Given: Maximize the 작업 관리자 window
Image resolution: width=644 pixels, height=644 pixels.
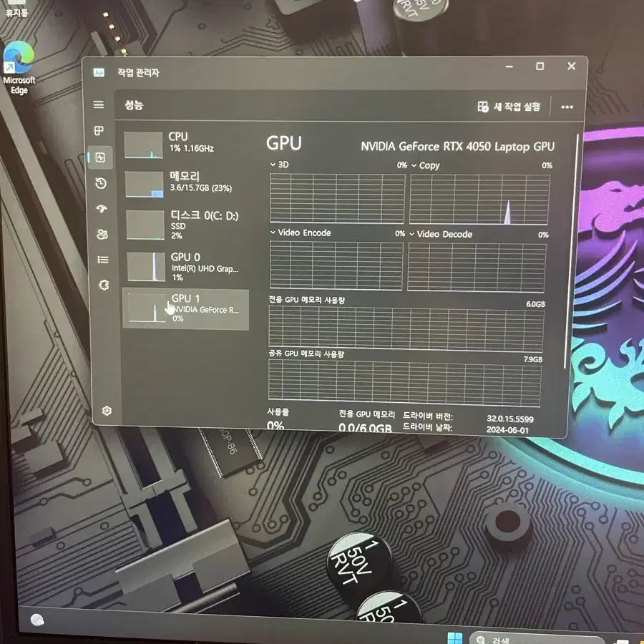Looking at the screenshot, I should 540,66.
